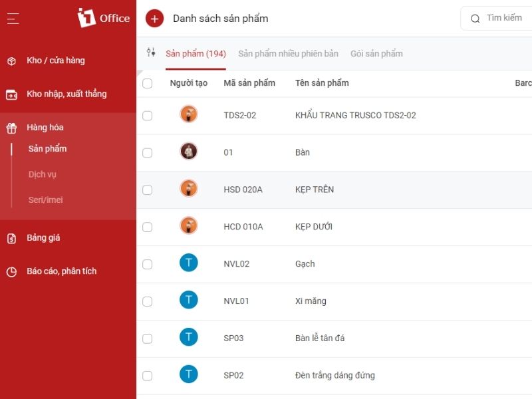The height and width of the screenshot is (399, 532).
Task: Click product code HSD 020A
Action: click(243, 190)
